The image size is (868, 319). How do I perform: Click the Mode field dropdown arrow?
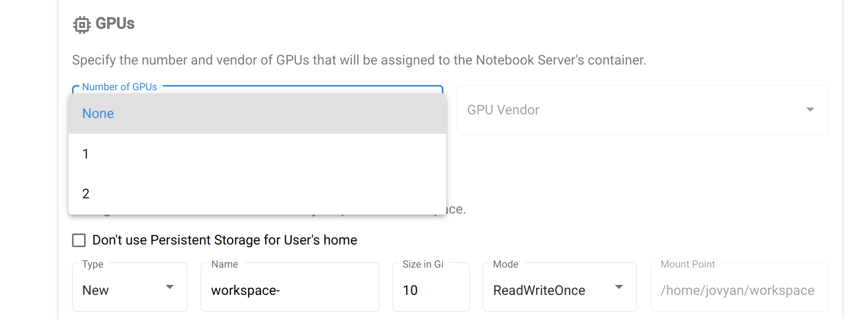619,287
